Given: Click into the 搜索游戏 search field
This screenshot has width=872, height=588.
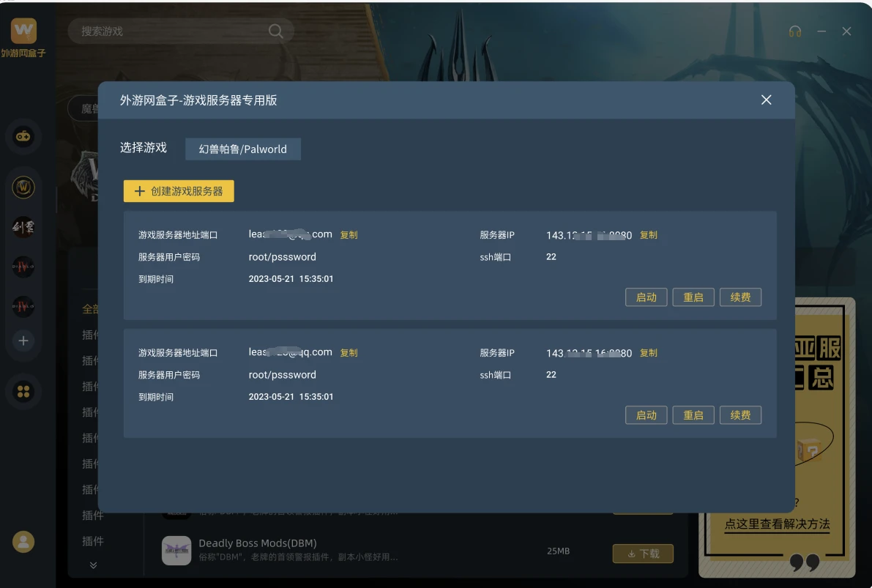Looking at the screenshot, I should 181,31.
